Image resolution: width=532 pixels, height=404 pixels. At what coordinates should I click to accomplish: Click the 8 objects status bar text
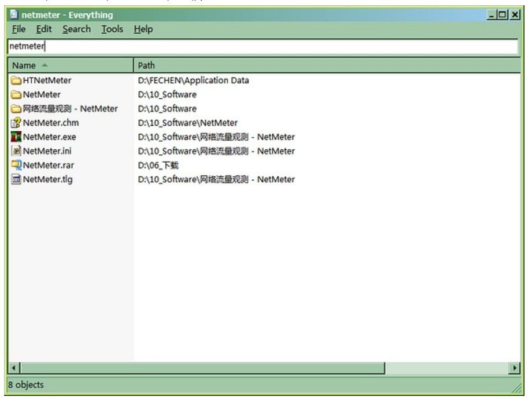[x=26, y=385]
